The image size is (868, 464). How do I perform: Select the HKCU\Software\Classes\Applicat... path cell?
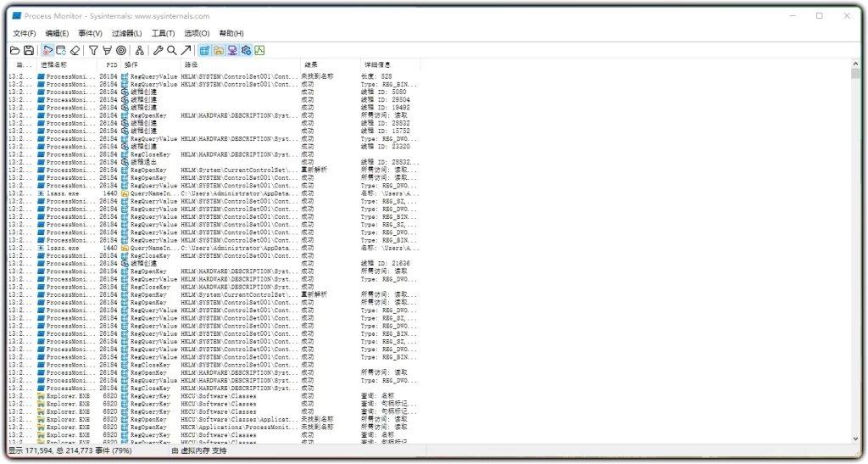(239, 419)
